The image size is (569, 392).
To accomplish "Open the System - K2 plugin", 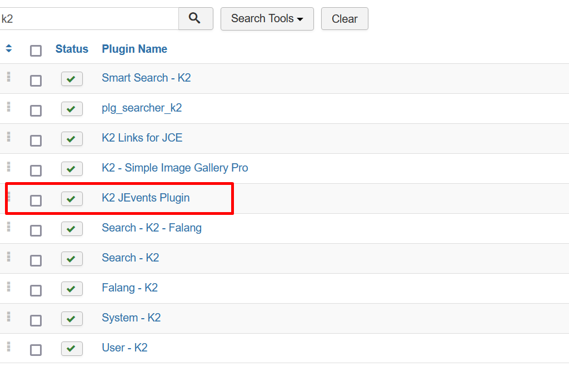I will (x=131, y=318).
